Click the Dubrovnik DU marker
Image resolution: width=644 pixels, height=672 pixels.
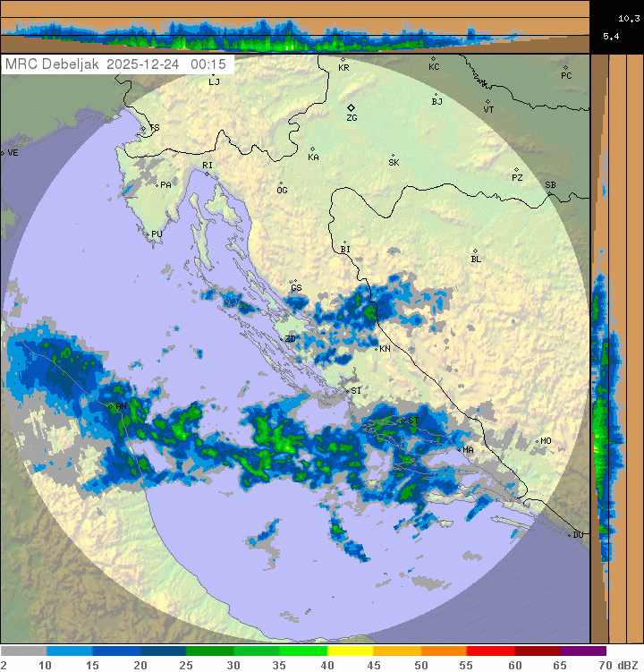tap(570, 535)
